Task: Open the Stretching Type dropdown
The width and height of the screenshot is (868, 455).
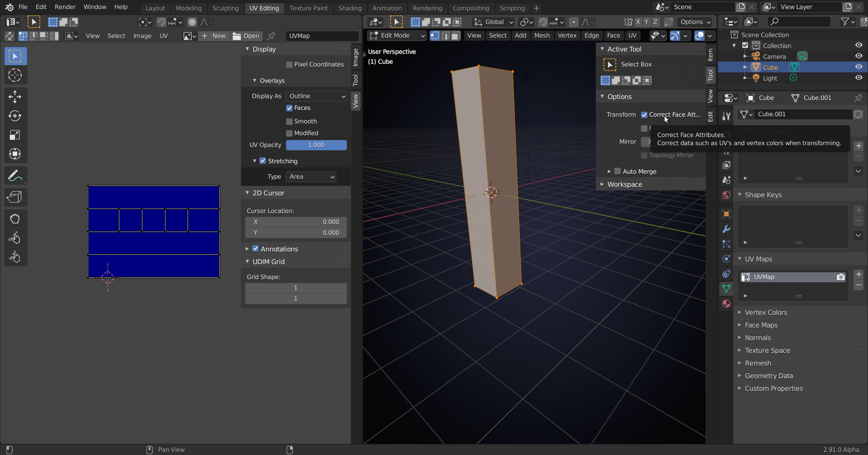Action: click(311, 177)
